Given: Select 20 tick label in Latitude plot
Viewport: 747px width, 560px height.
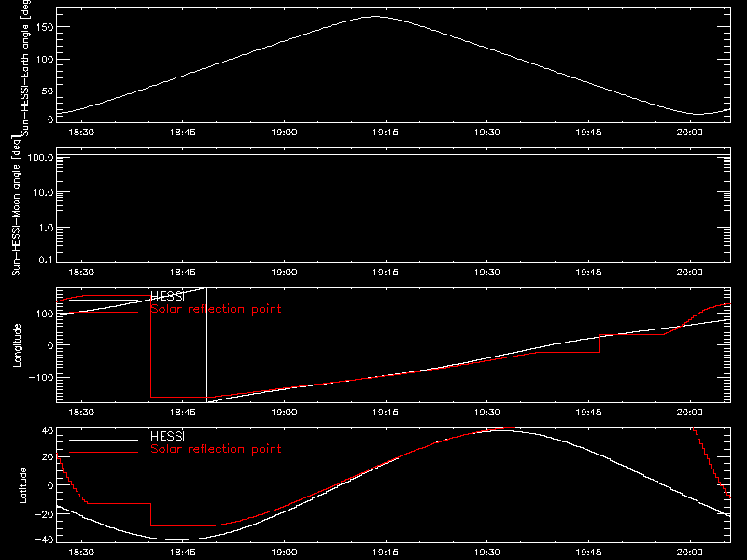Looking at the screenshot, I should click(x=49, y=457).
